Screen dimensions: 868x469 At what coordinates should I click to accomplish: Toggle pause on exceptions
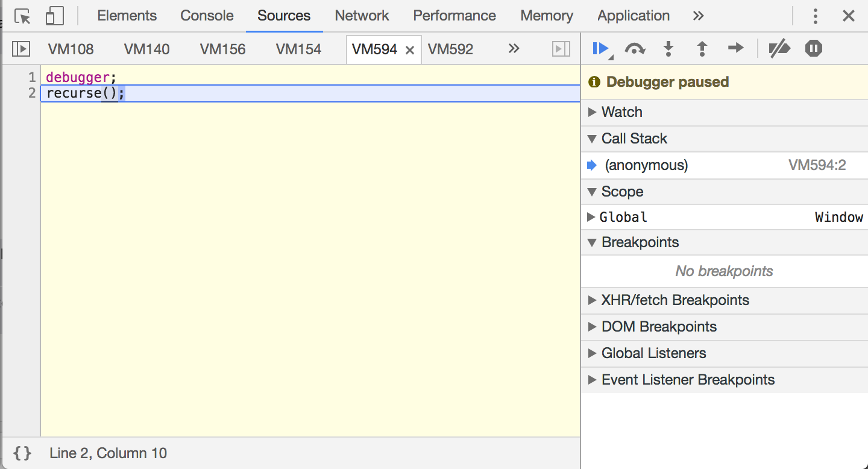click(x=814, y=48)
